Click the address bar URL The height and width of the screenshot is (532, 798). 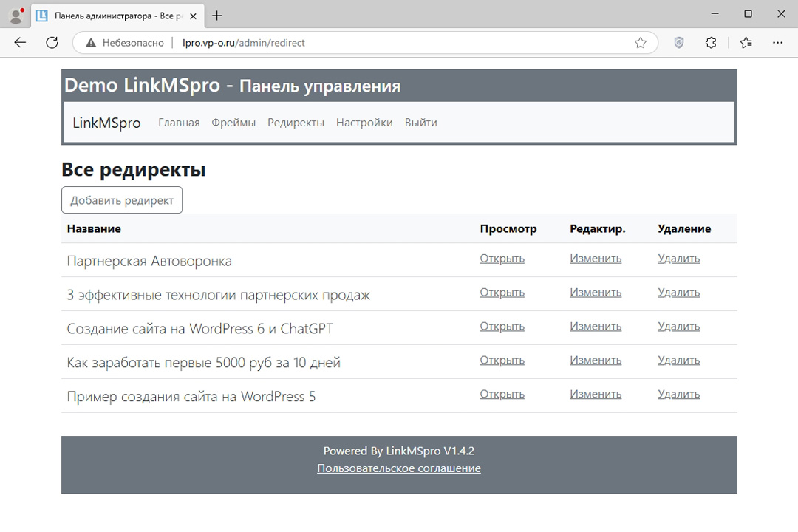pyautogui.click(x=243, y=43)
